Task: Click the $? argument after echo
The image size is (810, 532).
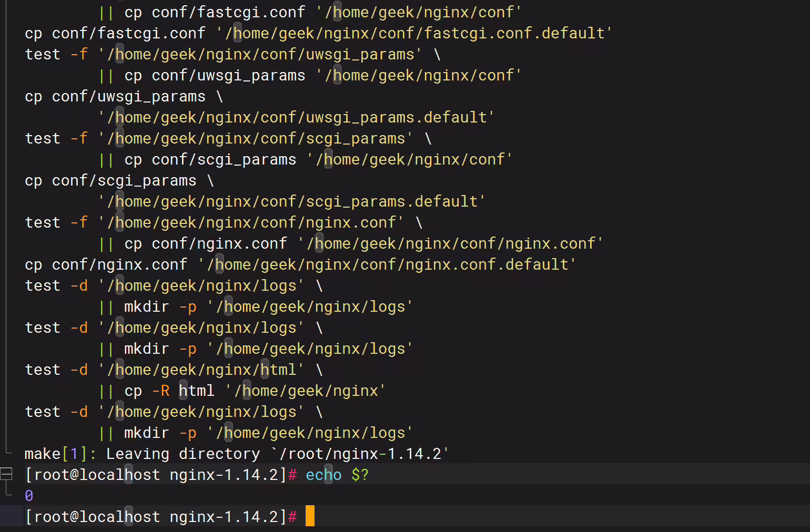Action: [x=360, y=475]
